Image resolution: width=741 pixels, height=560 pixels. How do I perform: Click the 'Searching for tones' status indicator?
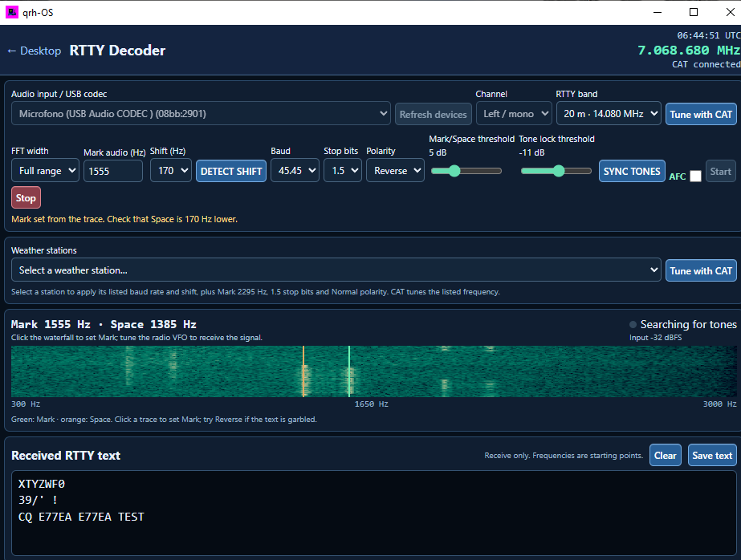683,324
